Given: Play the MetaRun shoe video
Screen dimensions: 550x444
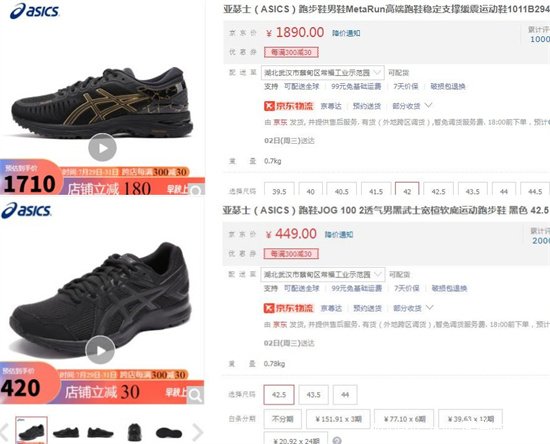Looking at the screenshot, I should 102,148.
